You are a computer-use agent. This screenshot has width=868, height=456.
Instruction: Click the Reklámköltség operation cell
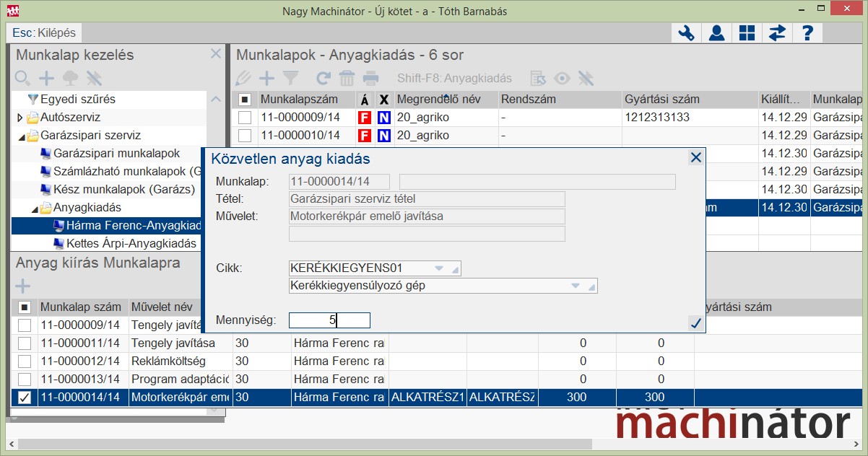181,361
